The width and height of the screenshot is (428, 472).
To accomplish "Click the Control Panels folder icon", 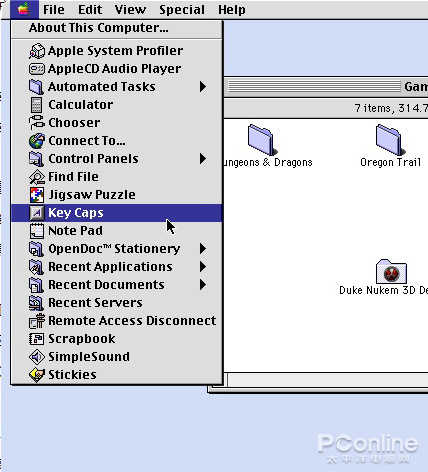I will coord(36,159).
